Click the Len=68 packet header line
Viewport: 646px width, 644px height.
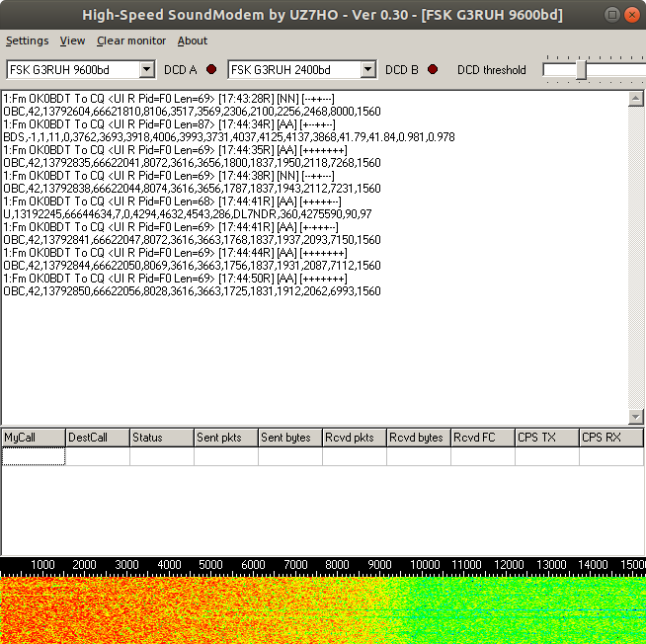(172, 201)
